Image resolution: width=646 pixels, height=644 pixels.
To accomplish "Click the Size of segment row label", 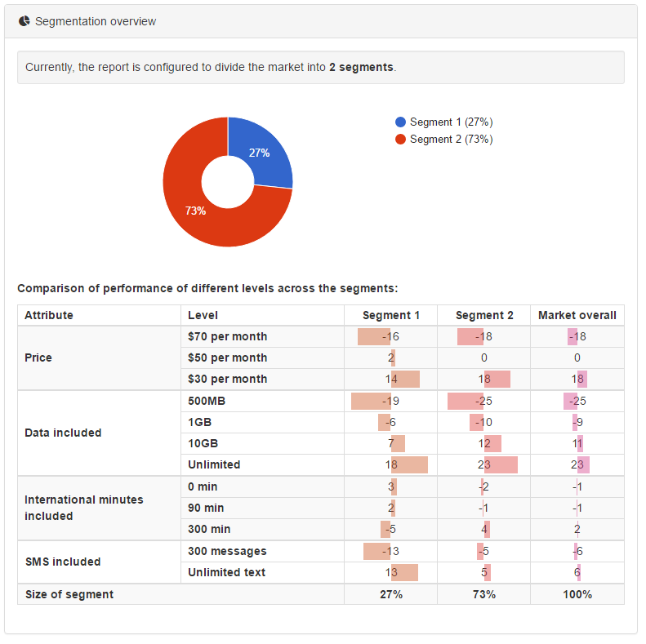I will 69,594.
